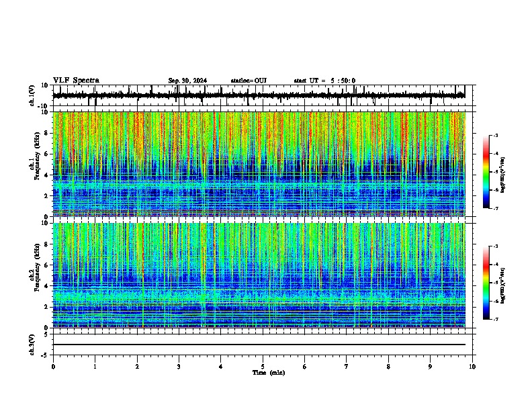The height and width of the screenshot is (411, 532).
Task: Click the "station=OUJ" header label
Action: pyautogui.click(x=249, y=81)
